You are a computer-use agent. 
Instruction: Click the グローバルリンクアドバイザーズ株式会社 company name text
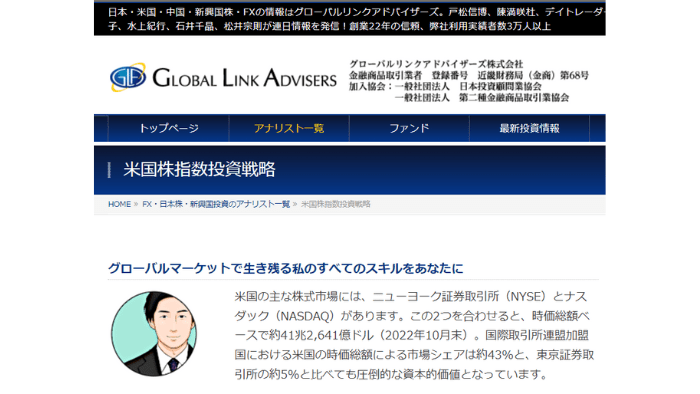tap(436, 64)
